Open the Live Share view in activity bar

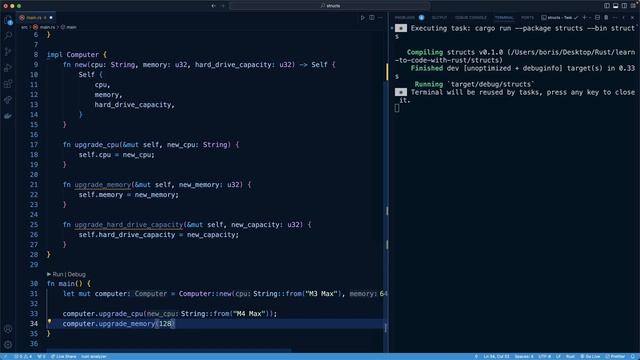pyautogui.click(x=8, y=100)
